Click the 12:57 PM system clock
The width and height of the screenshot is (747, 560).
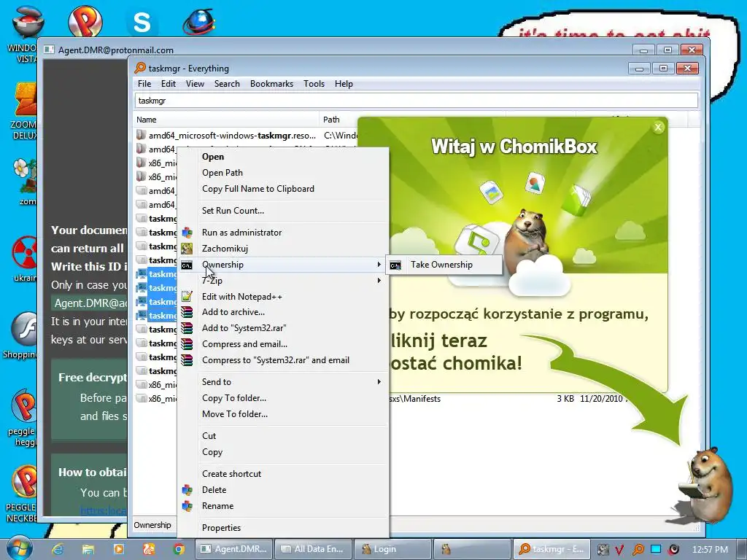709,549
